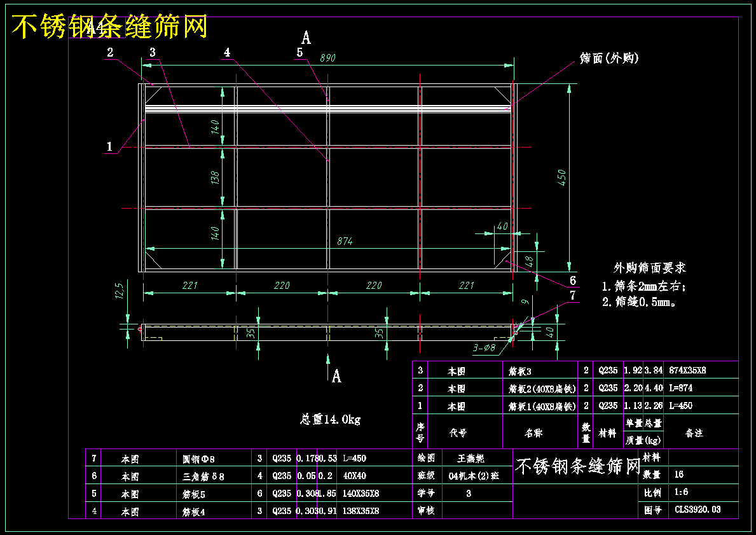Select callout number 7 near the side view

(573, 295)
